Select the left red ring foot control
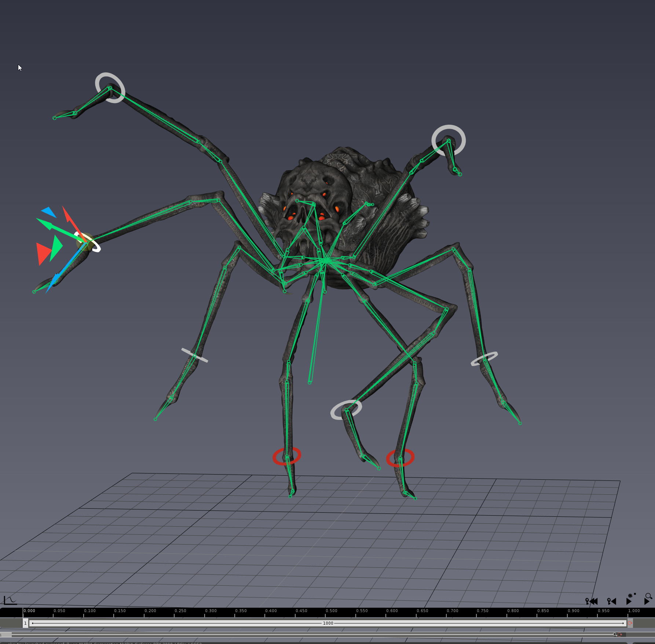655x644 pixels. pos(287,456)
